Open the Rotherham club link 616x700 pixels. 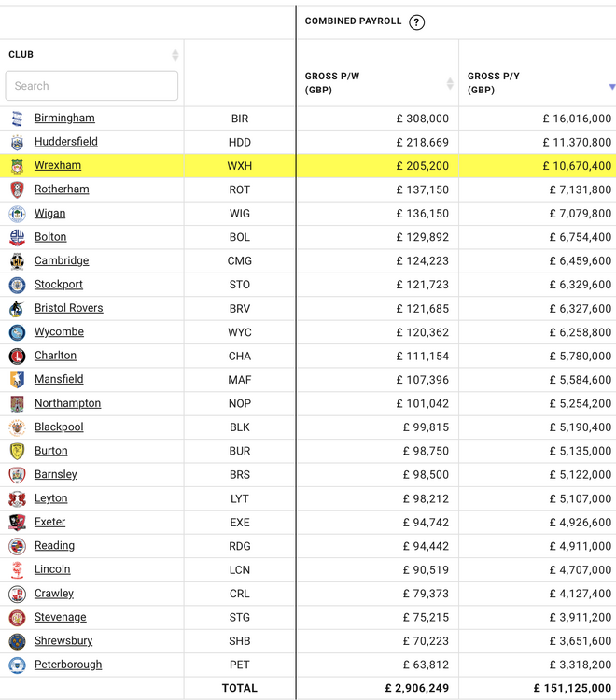[x=62, y=189]
